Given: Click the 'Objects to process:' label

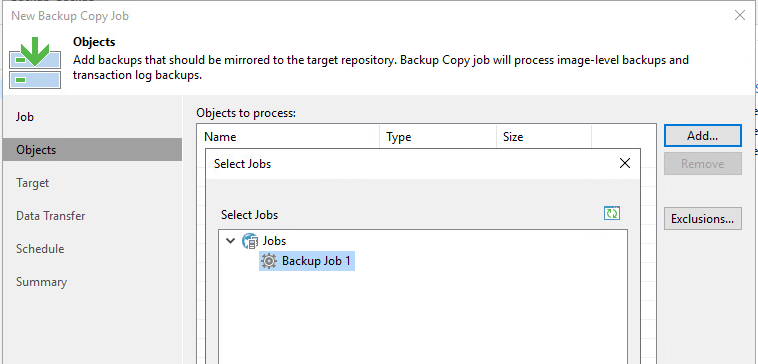Looking at the screenshot, I should (x=246, y=113).
